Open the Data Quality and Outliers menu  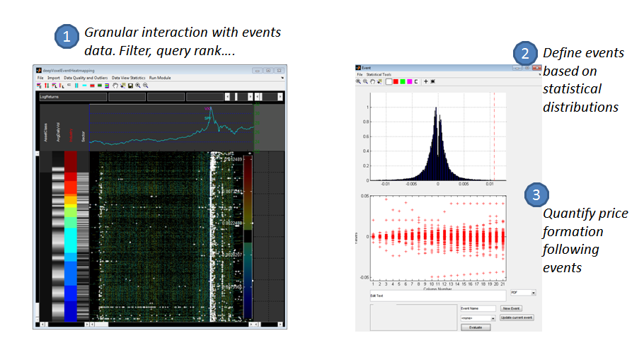pyautogui.click(x=86, y=78)
